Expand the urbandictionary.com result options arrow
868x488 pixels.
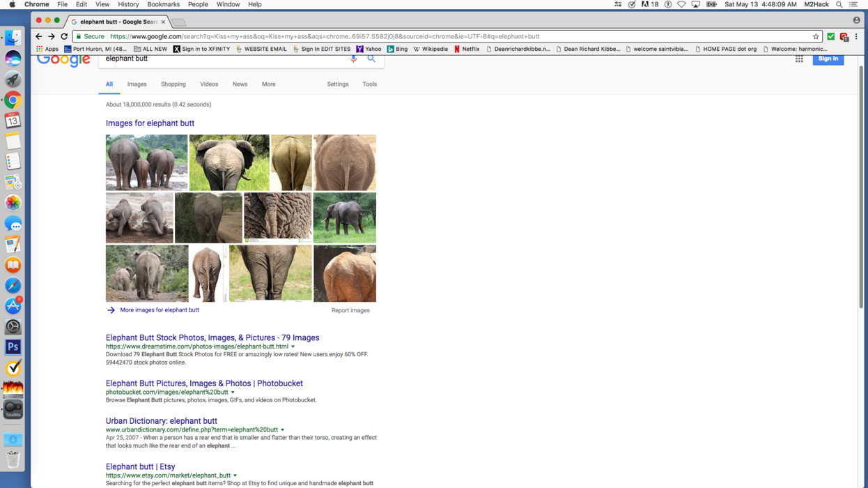click(282, 430)
